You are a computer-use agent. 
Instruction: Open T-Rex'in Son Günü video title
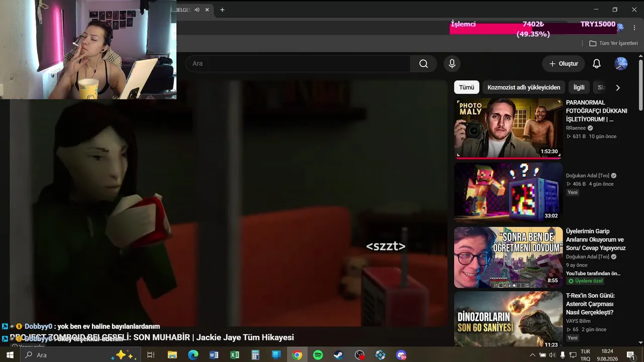[591, 304]
